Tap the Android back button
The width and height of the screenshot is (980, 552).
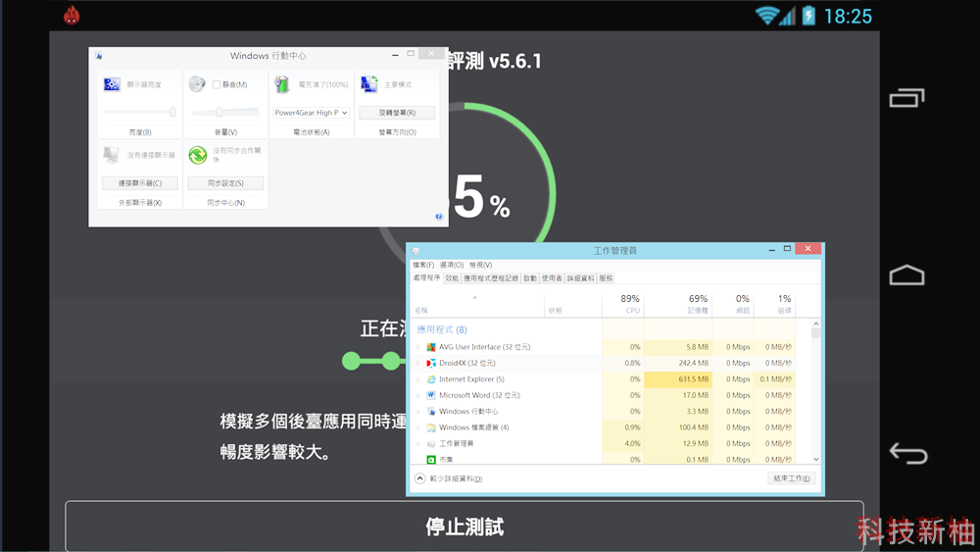coord(908,453)
